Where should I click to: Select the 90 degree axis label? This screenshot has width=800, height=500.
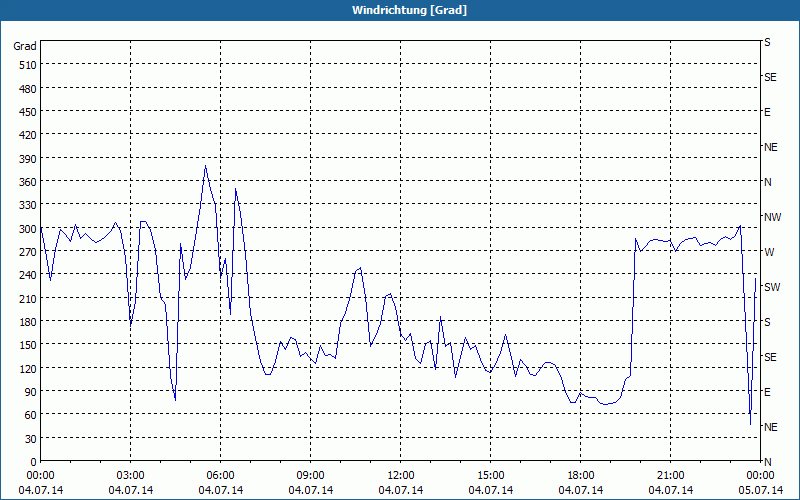point(31,392)
